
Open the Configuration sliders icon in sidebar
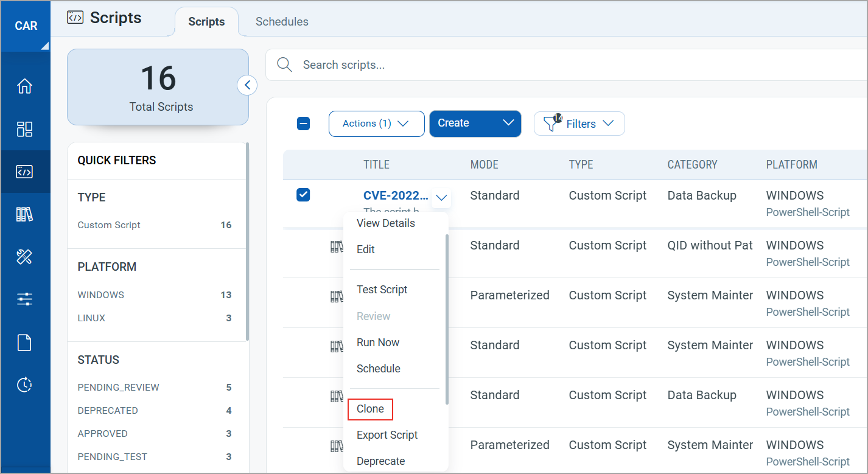tap(24, 299)
